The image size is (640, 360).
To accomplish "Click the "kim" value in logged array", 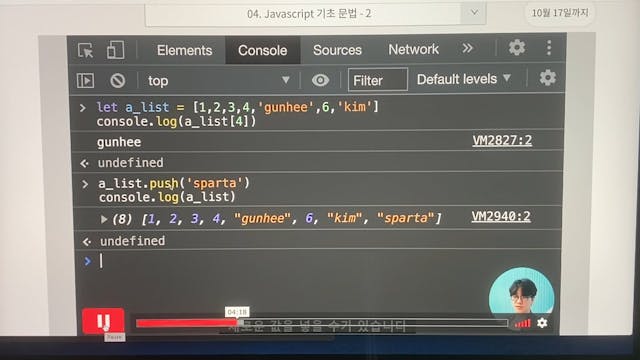I will [x=345, y=218].
